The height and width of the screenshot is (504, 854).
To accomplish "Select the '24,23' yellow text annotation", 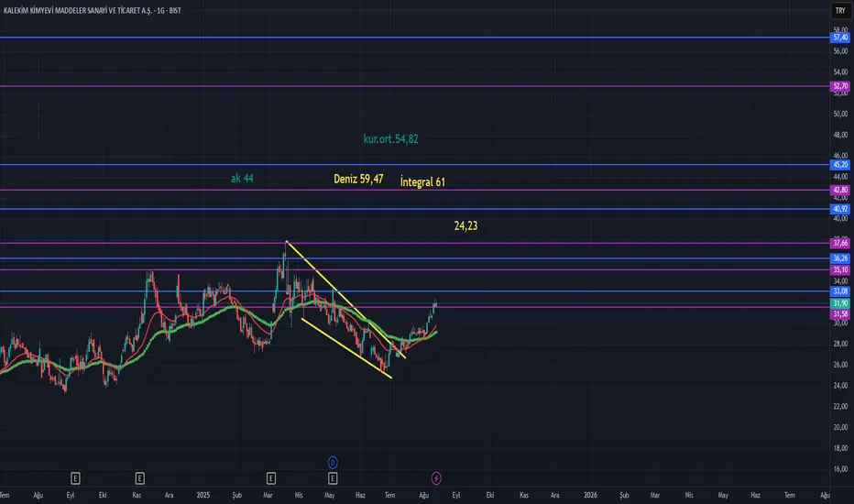I will pos(465,225).
